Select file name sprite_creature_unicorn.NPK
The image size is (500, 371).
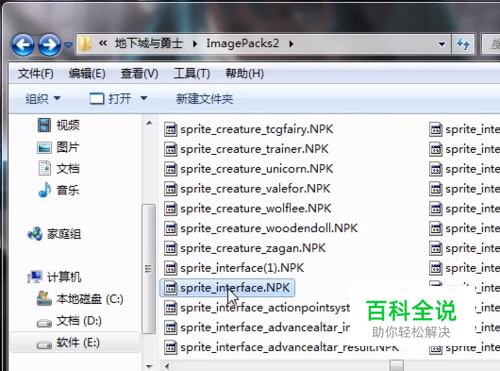pyautogui.click(x=257, y=169)
